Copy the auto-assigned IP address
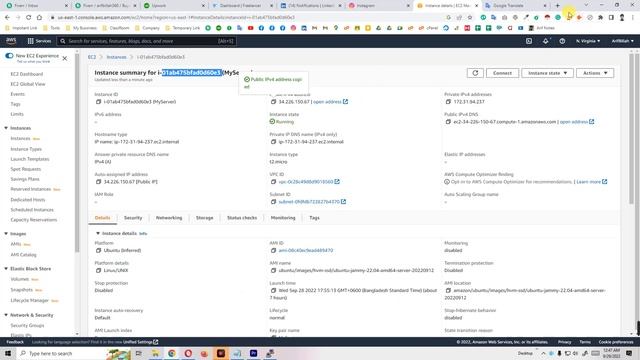The height and width of the screenshot is (360, 640). tap(98, 182)
